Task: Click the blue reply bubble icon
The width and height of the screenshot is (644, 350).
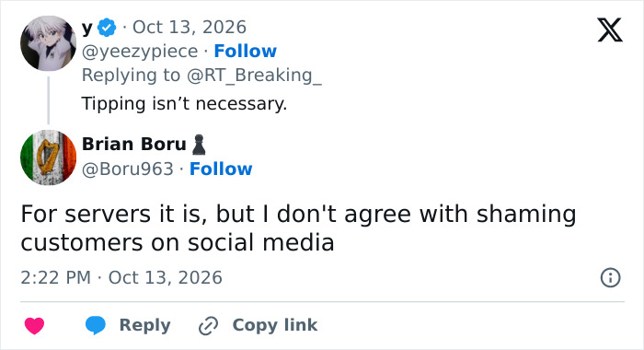Action: pos(96,325)
